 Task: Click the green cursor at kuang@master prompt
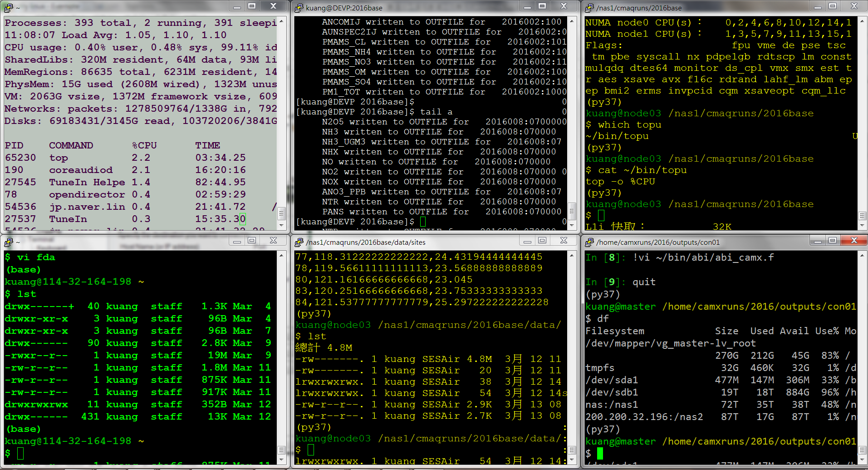coord(600,453)
